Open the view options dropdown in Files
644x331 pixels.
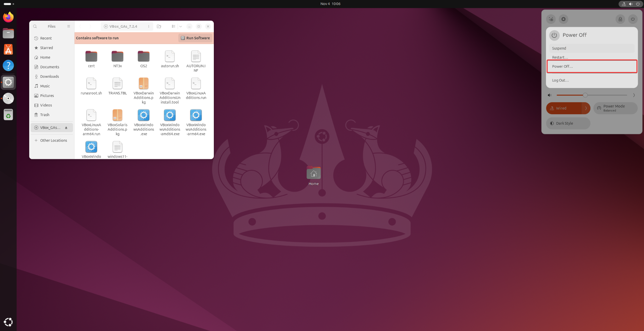tap(180, 26)
